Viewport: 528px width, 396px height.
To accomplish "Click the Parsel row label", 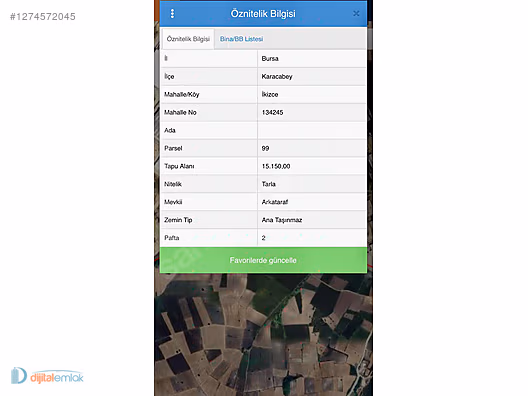I will click(173, 148).
